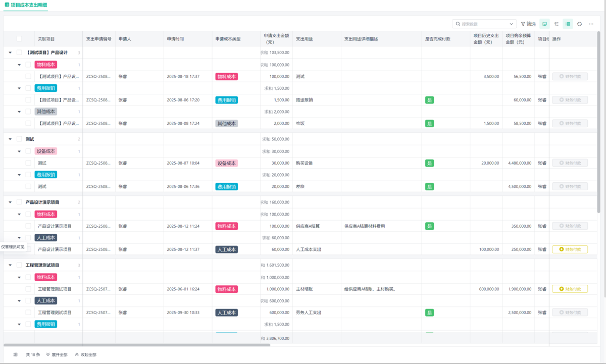This screenshot has height=364, width=606.
Task: Click the 其他成本 tag in the 吃饭 row
Action: click(227, 123)
